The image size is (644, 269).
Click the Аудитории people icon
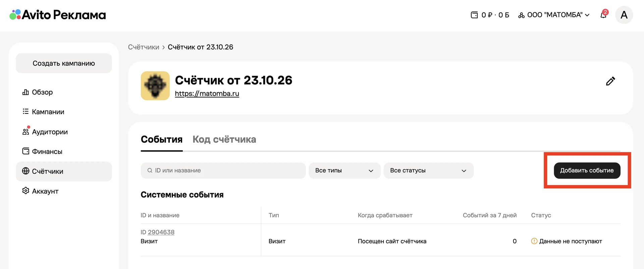click(x=25, y=131)
